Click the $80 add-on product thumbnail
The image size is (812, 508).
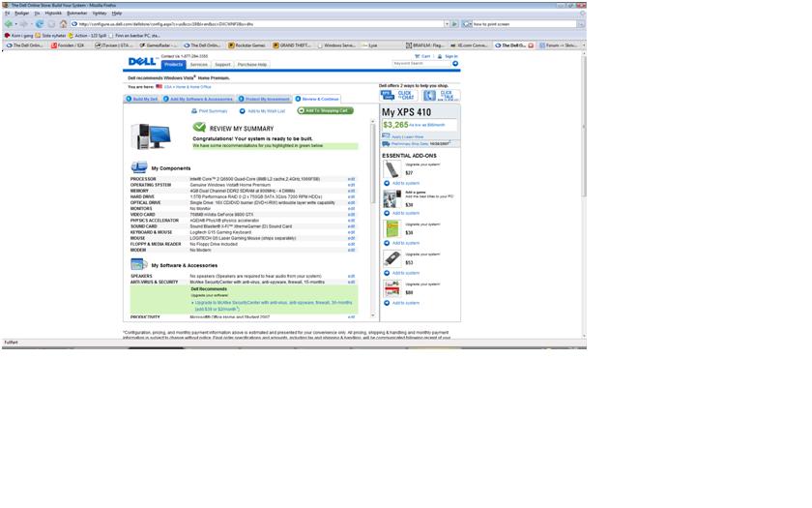pos(392,288)
